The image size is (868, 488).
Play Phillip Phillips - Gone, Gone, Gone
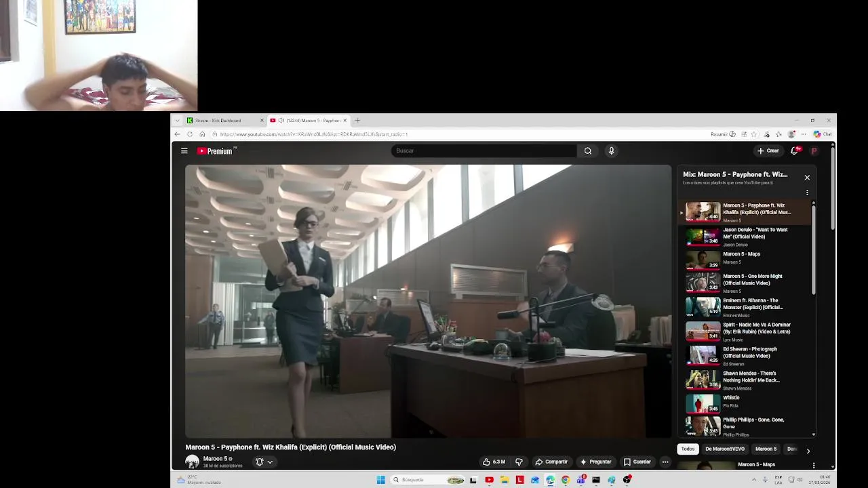(745, 426)
